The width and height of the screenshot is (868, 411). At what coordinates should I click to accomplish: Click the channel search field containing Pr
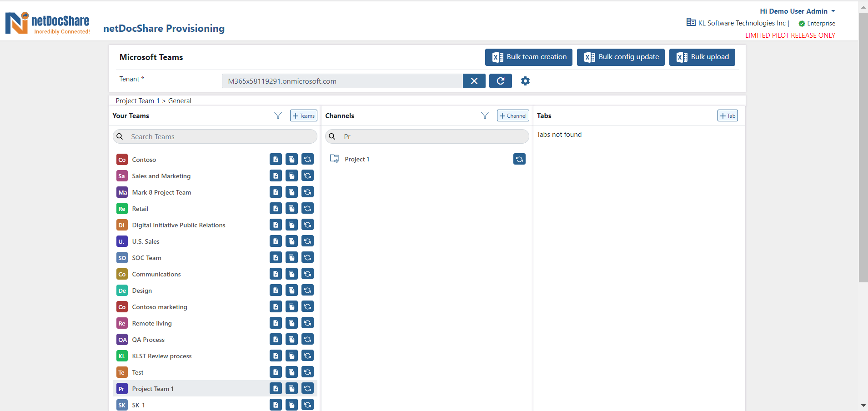[427, 136]
